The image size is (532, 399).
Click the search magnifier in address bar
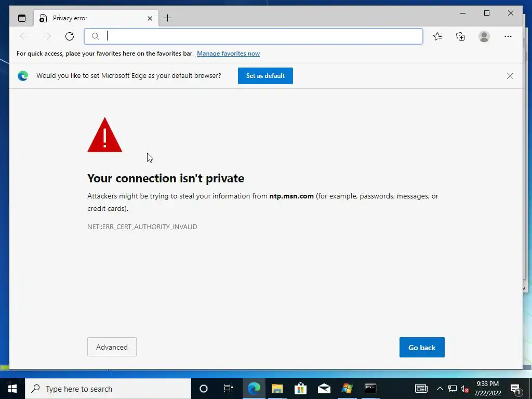click(x=96, y=36)
